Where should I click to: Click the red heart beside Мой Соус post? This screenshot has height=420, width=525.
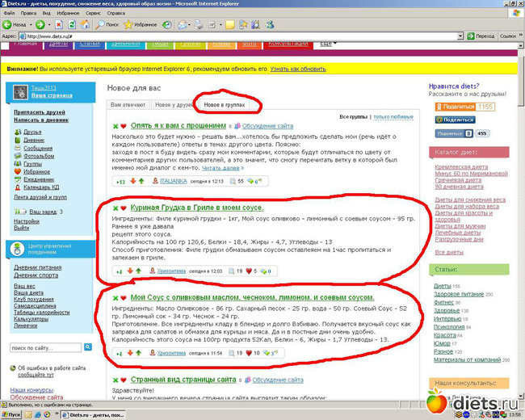coord(124,298)
